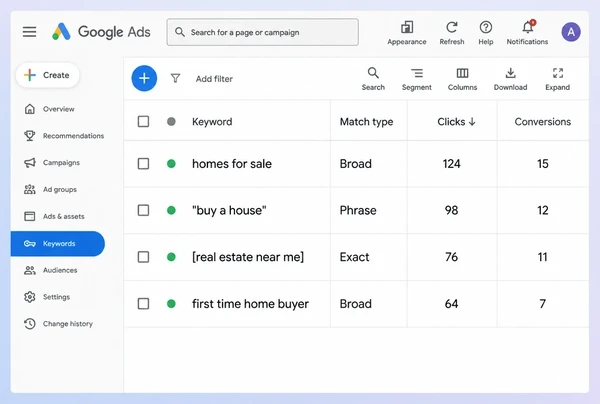Select all keywords with header checkbox

pos(143,122)
